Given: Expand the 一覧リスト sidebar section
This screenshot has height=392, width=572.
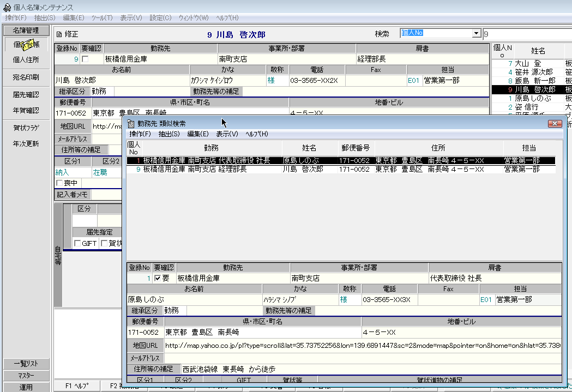Looking at the screenshot, I should coord(26,364).
